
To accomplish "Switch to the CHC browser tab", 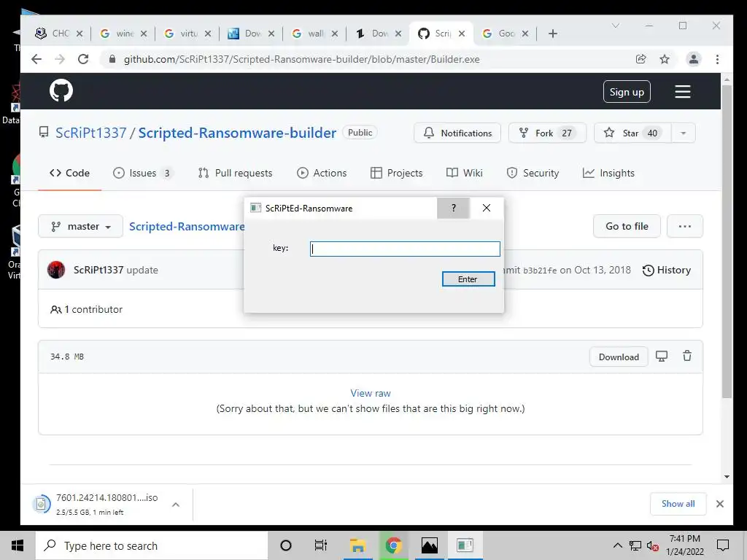I will coord(58,34).
